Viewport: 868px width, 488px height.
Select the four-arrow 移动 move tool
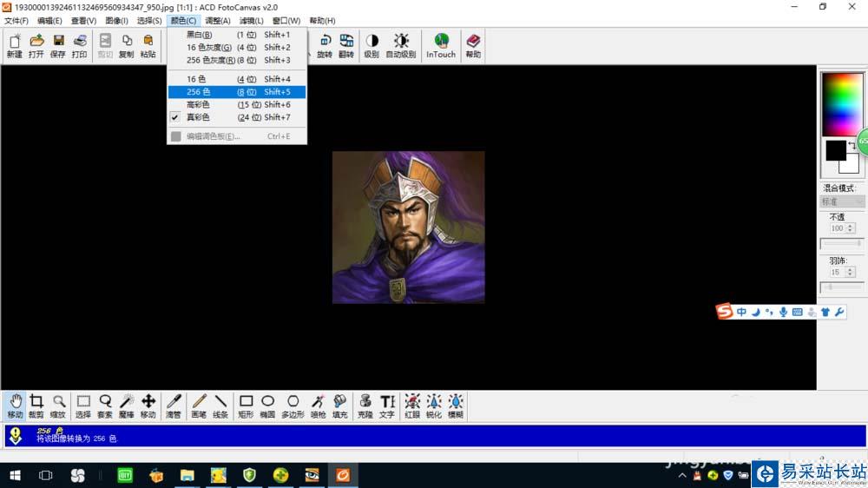point(148,406)
